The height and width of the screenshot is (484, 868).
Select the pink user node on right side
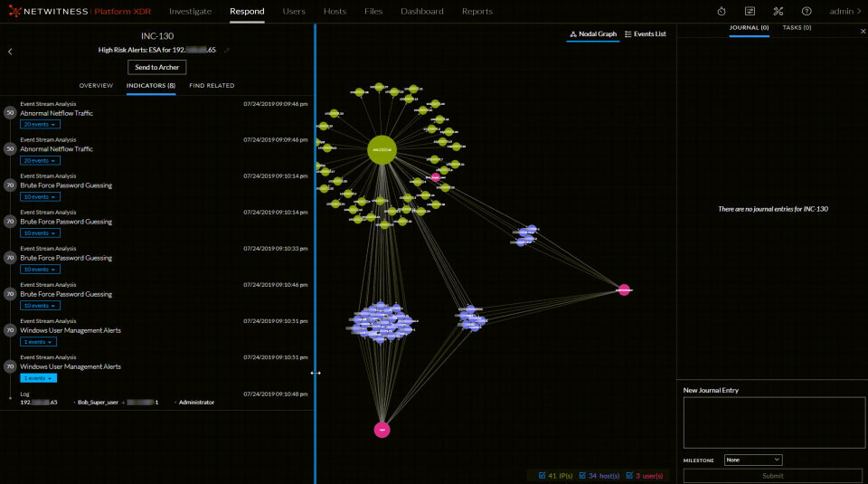(x=624, y=289)
